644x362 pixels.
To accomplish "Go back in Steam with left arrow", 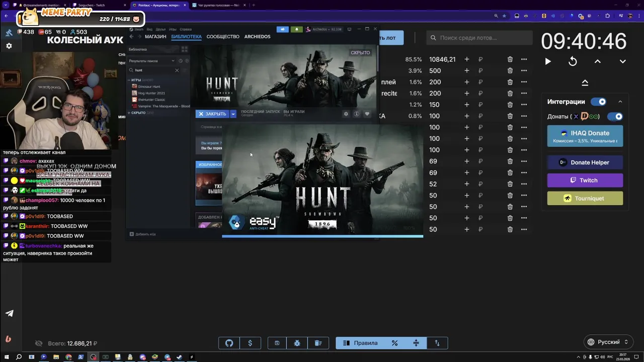I will click(x=131, y=37).
